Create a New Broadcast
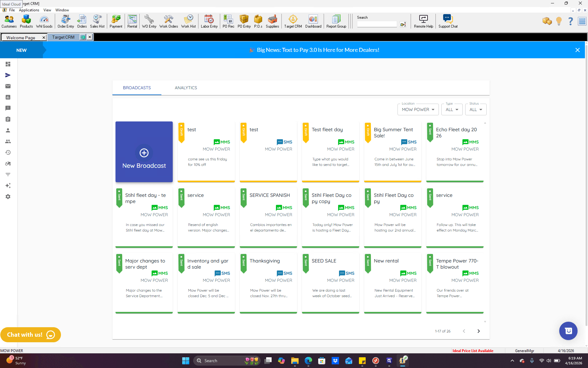This screenshot has height=368, width=588. (x=144, y=152)
